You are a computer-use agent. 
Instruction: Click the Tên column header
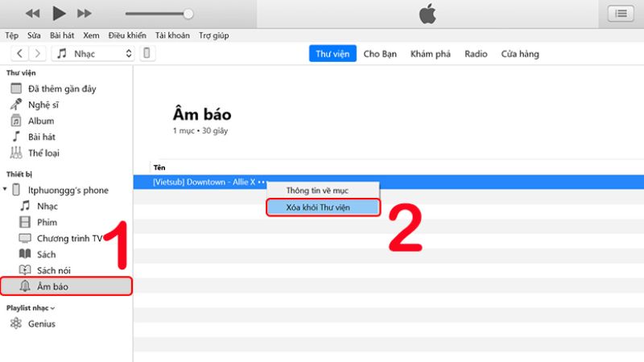point(159,167)
